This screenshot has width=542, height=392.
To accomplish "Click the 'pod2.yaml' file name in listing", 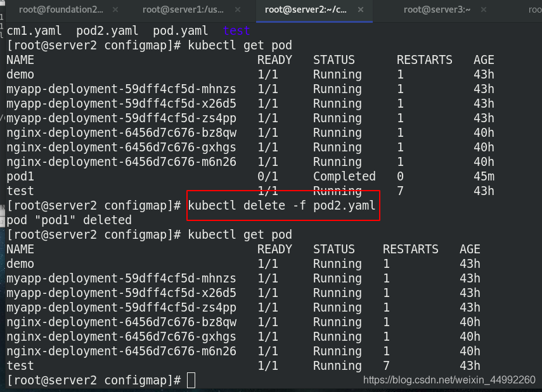I will (107, 31).
